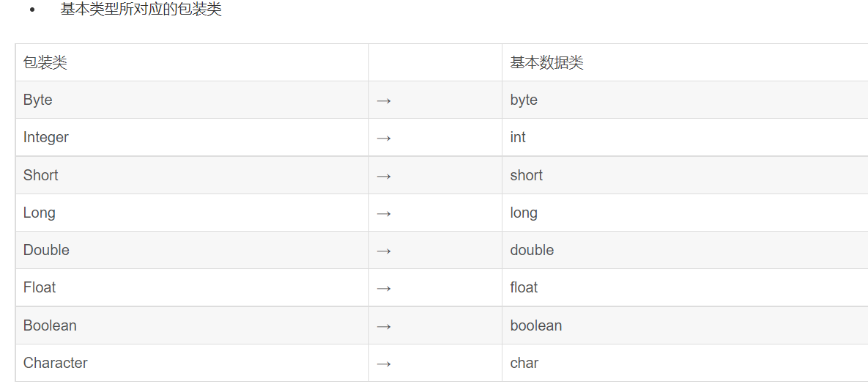The height and width of the screenshot is (387, 868).
Task: Click the arrow in the Integer row
Action: (384, 139)
